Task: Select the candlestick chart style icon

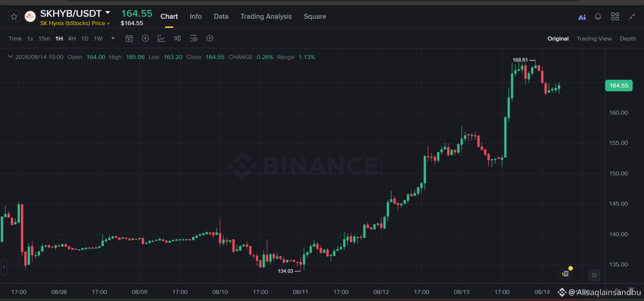Action: [178, 39]
